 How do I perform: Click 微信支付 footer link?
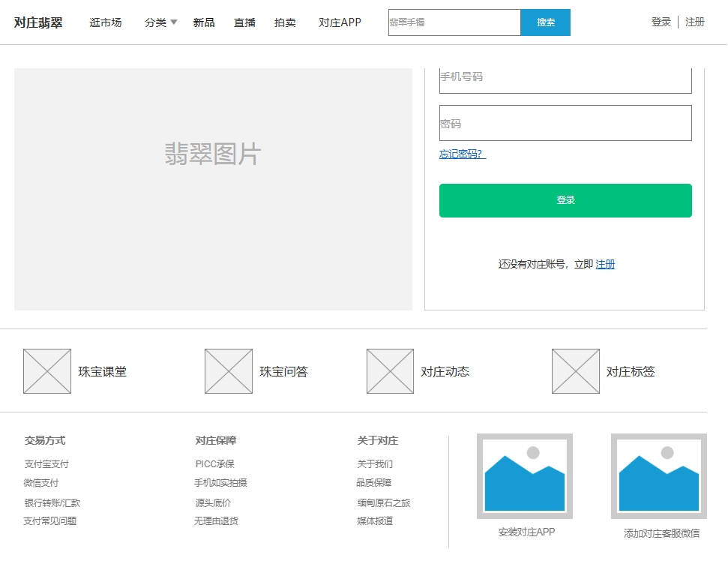[x=40, y=483]
